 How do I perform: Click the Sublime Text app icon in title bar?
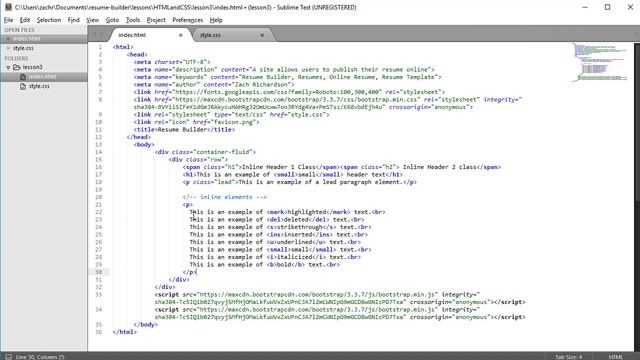[x=8, y=7]
